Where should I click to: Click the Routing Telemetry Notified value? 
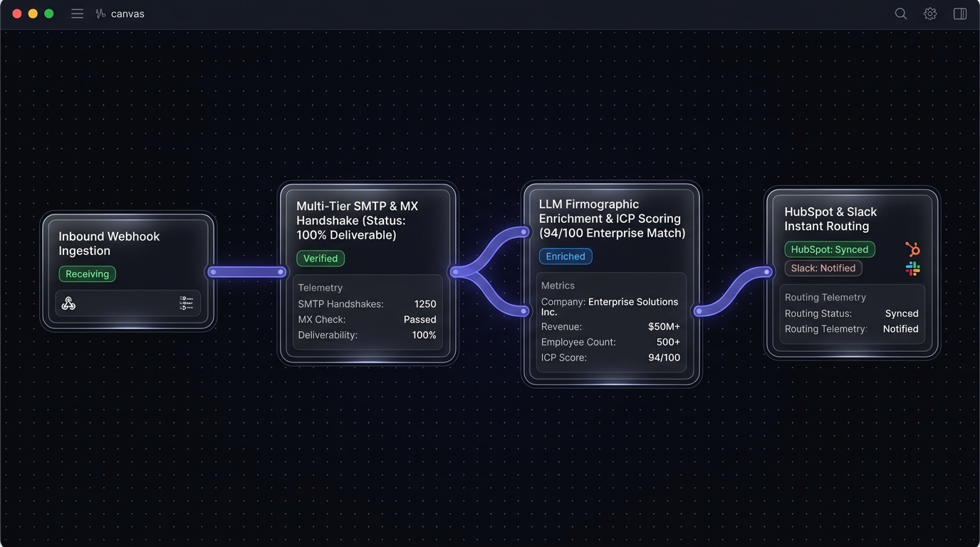click(x=901, y=329)
